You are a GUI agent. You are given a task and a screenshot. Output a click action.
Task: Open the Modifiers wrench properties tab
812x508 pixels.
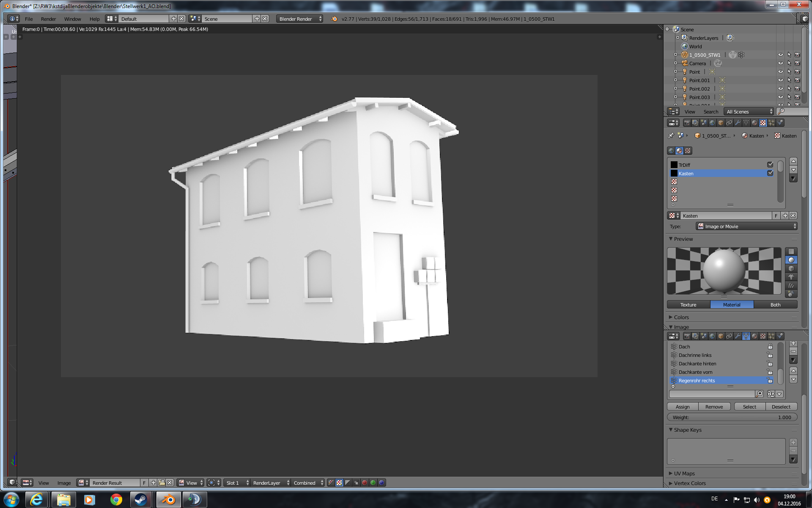tap(738, 123)
